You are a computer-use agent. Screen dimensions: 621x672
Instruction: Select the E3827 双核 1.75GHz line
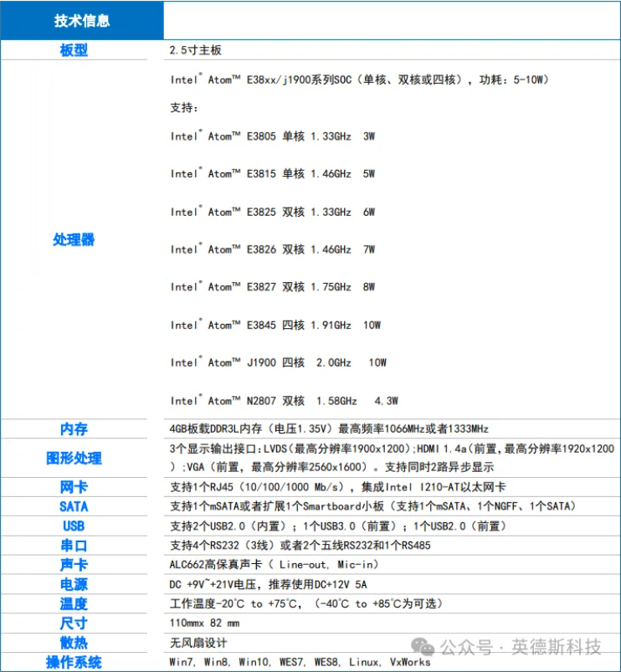point(273,287)
